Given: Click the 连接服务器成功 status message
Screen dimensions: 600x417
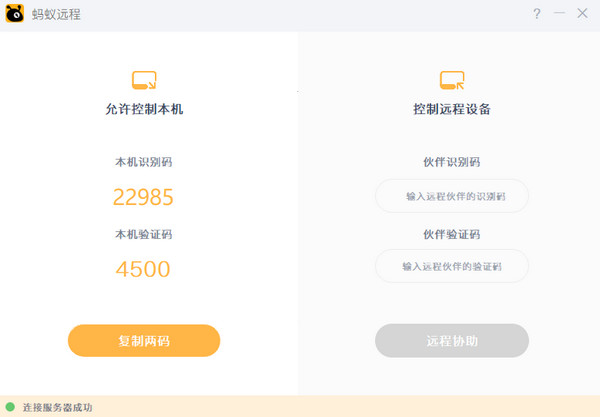Looking at the screenshot, I should coord(57,407).
